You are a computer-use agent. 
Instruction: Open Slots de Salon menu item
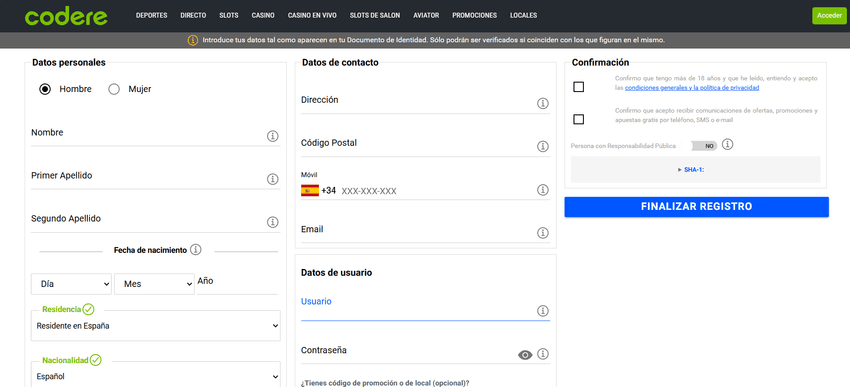tap(375, 16)
